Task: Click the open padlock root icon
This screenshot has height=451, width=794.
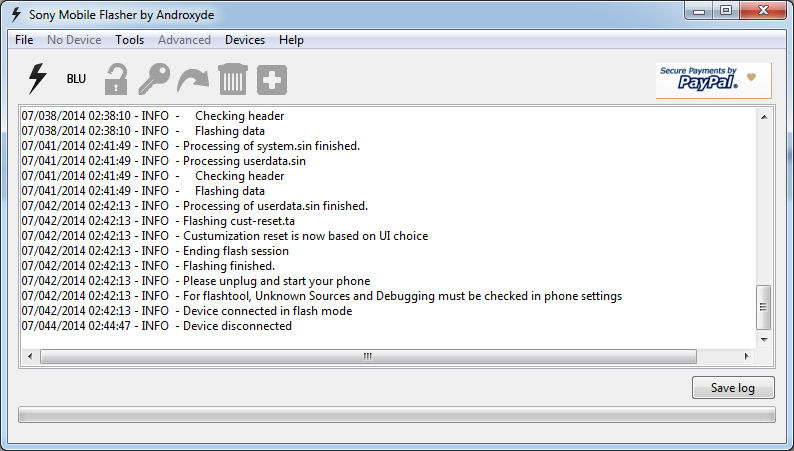Action: click(x=115, y=79)
